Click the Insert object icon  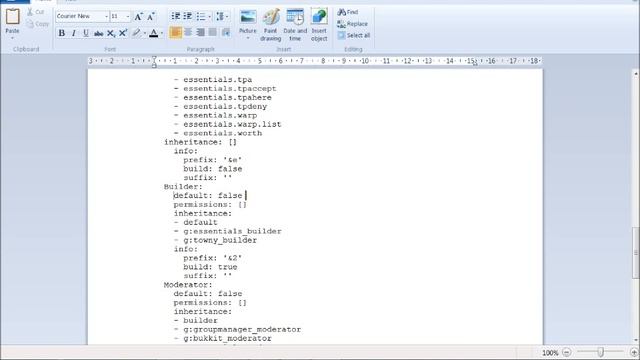[319, 25]
